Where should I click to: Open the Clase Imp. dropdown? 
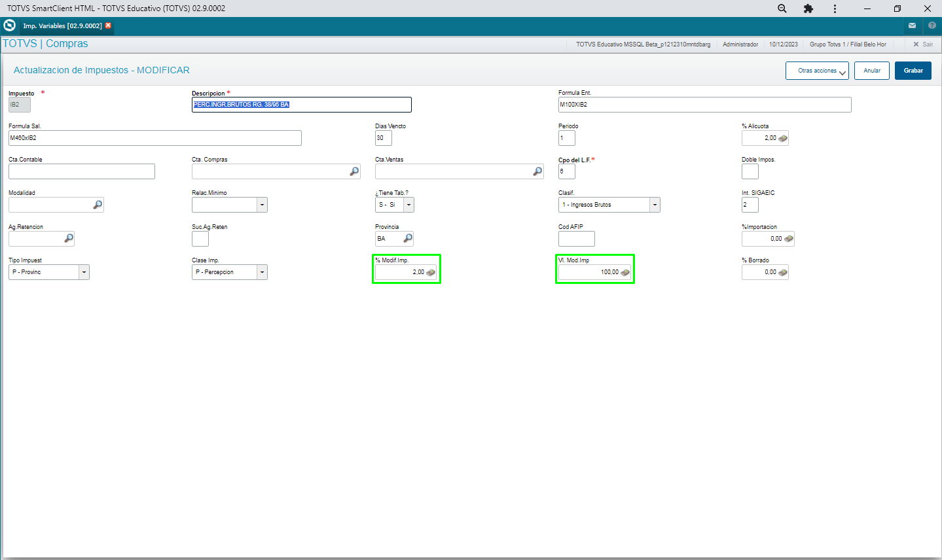262,272
